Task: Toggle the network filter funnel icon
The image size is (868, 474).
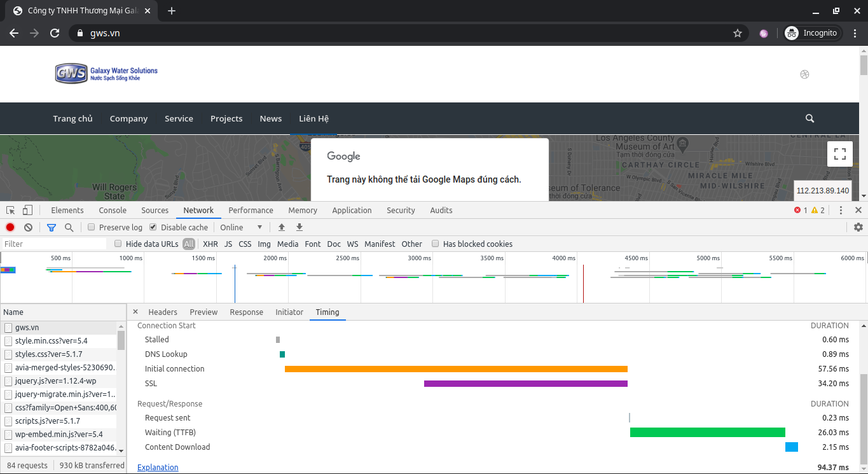Action: point(52,227)
